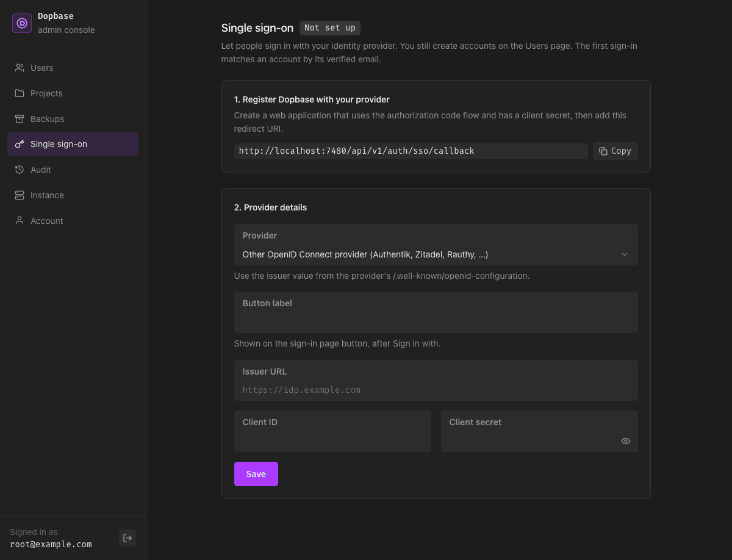
Task: Focus the Client ID input
Action: [x=332, y=431]
